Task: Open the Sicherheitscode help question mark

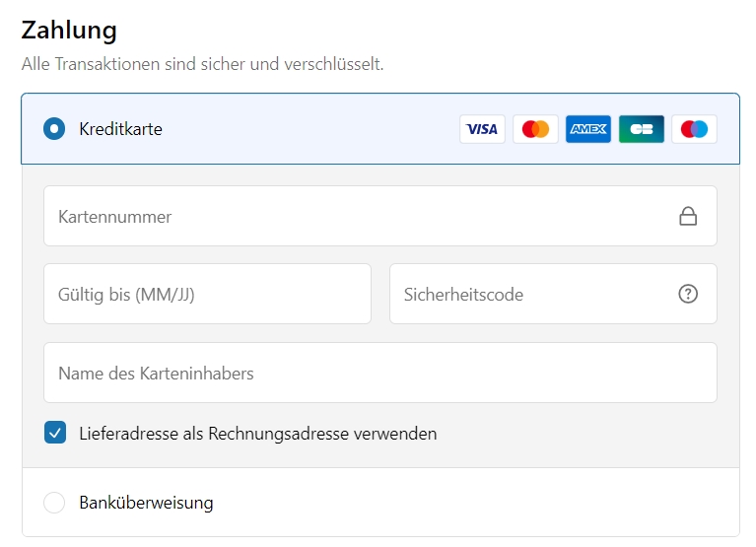Action: 688,294
